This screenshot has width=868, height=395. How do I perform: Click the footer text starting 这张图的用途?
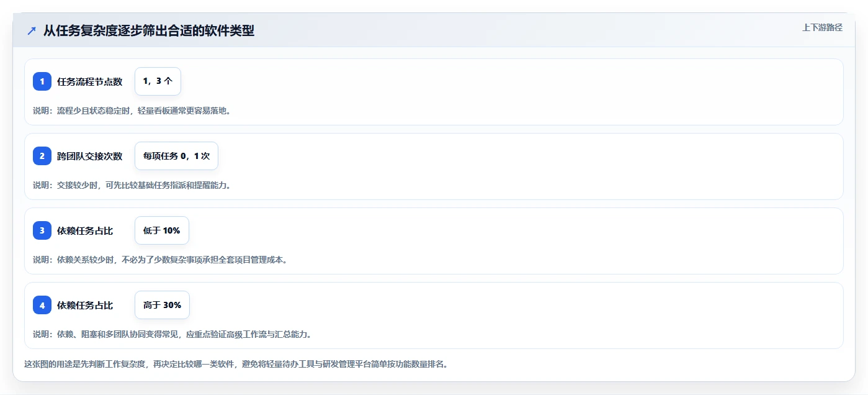(x=236, y=365)
